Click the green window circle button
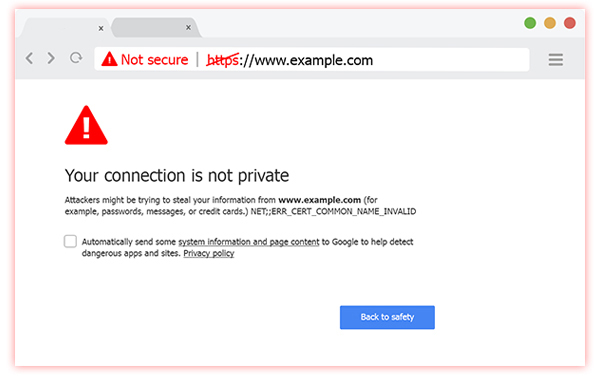Image resolution: width=600 pixels, height=376 pixels. tap(530, 23)
